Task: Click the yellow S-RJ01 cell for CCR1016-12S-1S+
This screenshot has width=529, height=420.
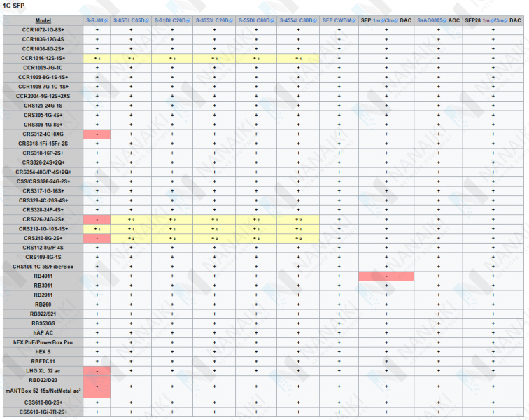Action: pos(97,58)
